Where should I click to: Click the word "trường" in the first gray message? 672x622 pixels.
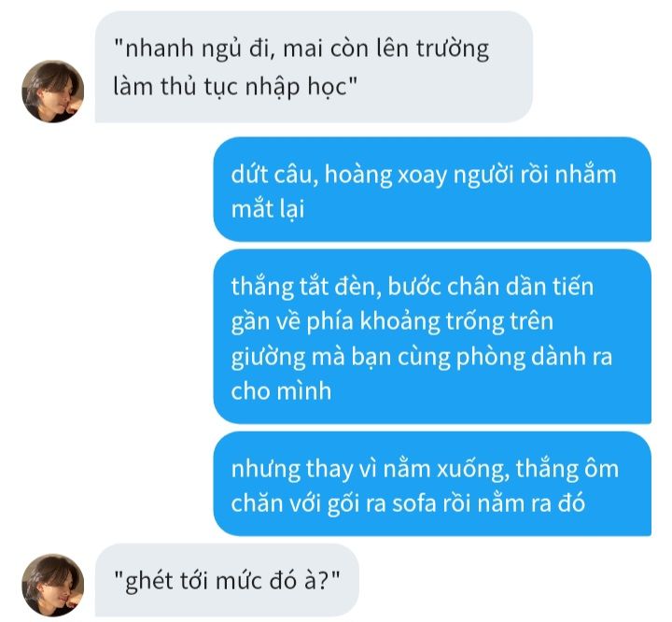(453, 49)
